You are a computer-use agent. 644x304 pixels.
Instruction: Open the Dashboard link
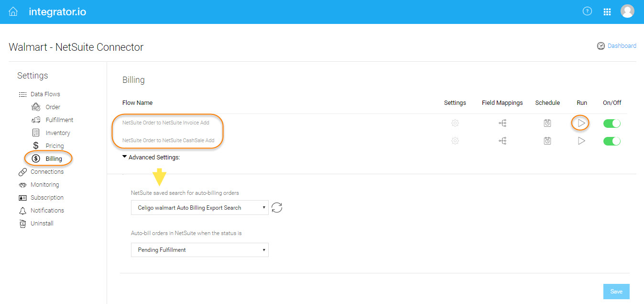point(622,46)
